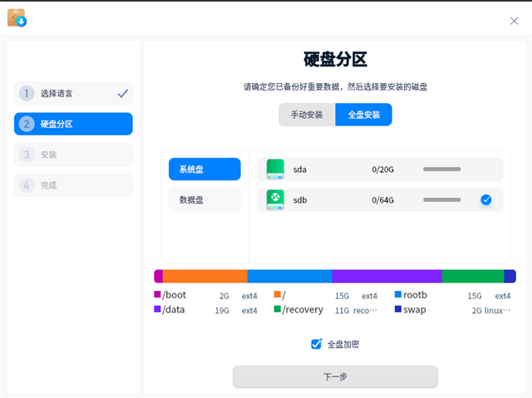The width and height of the screenshot is (532, 398).
Task: Select the sda disk row
Action: pos(380,170)
